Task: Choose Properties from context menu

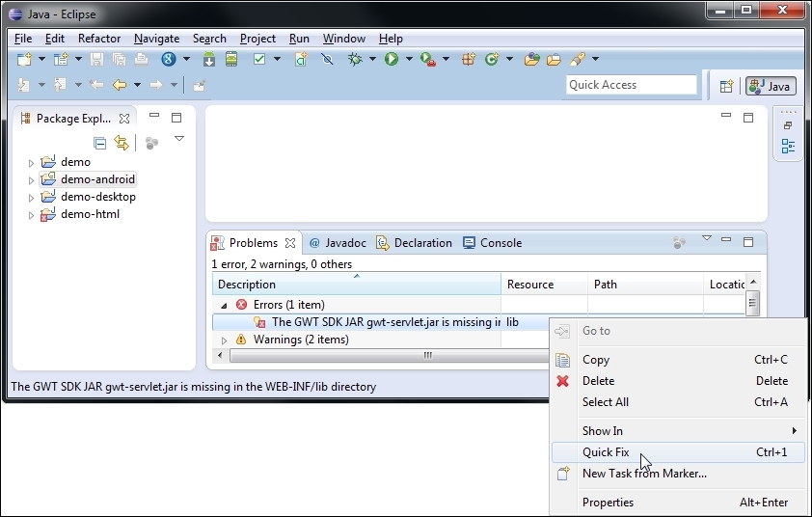Action: coord(678,503)
